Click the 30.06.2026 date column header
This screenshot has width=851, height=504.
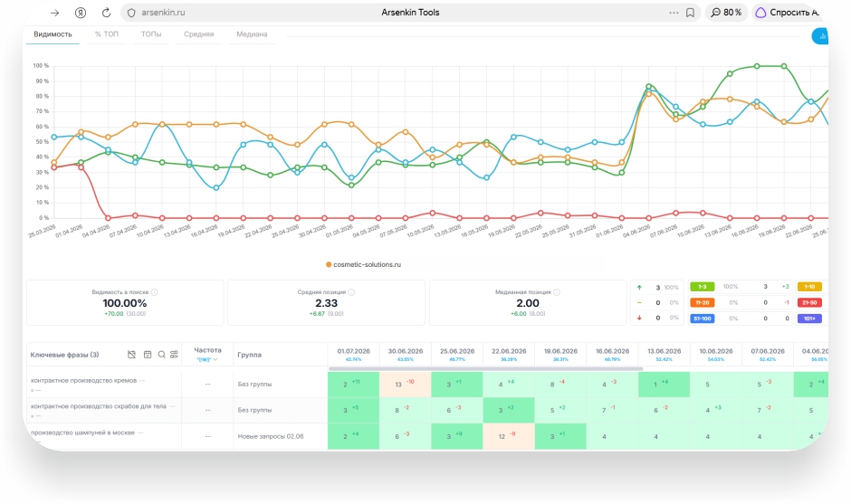(406, 355)
